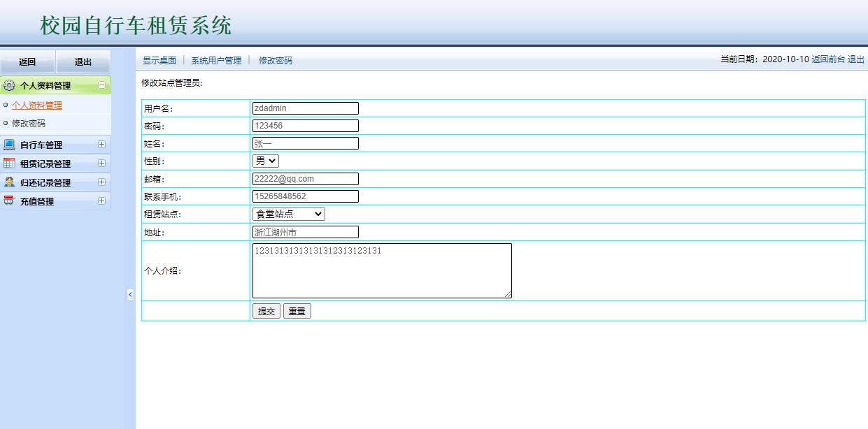Open the 显示桌面 top menu item
The image size is (868, 429).
click(x=159, y=61)
